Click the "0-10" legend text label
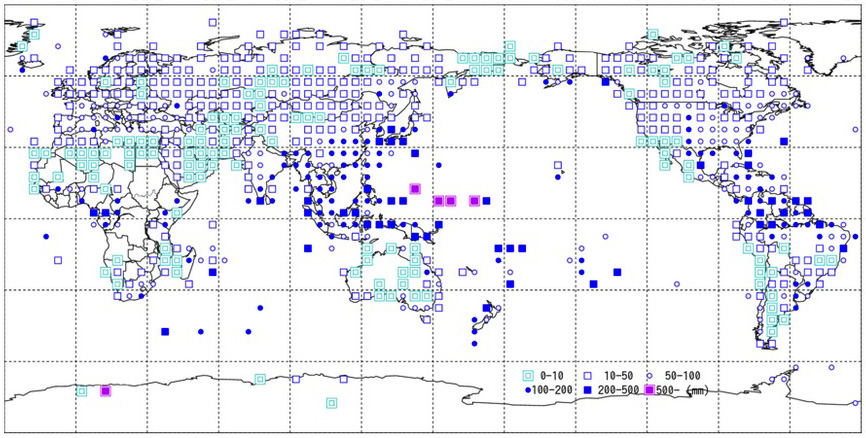The image size is (866, 438). click(x=550, y=375)
